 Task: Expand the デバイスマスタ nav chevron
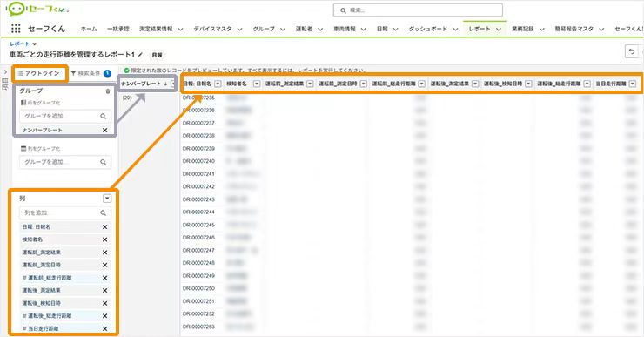pos(239,30)
